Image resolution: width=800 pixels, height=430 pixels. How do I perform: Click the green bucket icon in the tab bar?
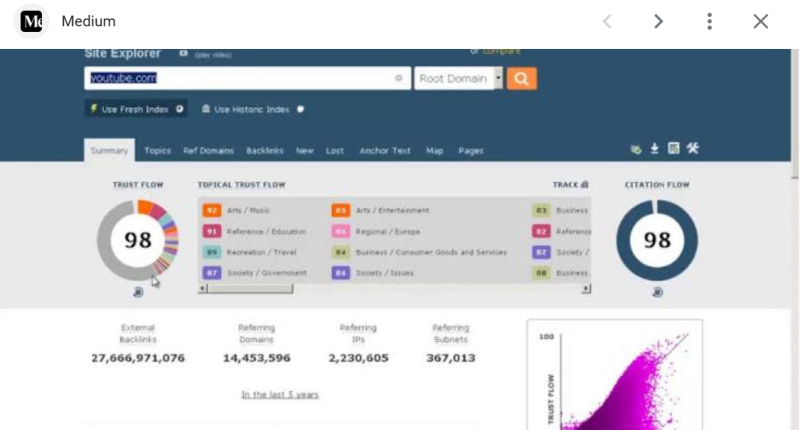(x=636, y=149)
